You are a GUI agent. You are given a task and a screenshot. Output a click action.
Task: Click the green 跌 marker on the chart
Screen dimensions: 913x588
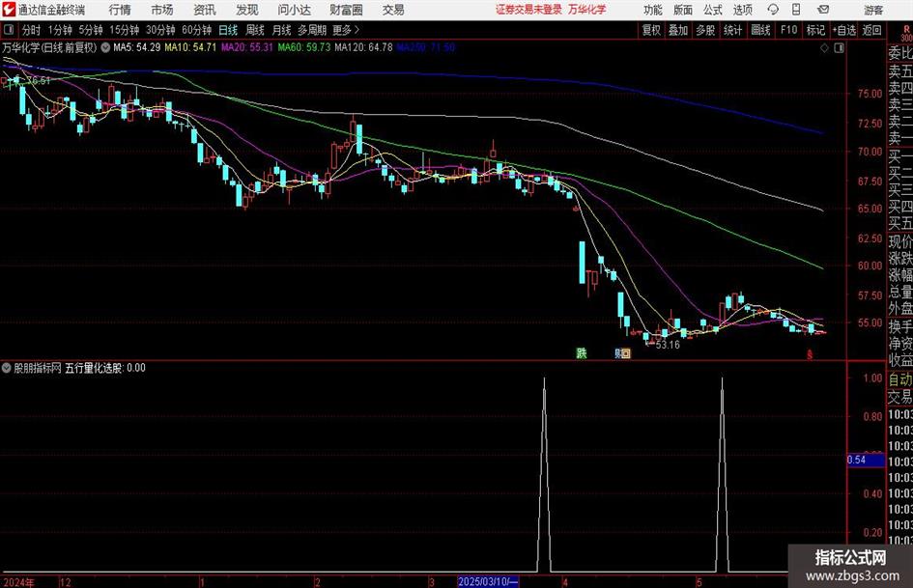point(581,353)
